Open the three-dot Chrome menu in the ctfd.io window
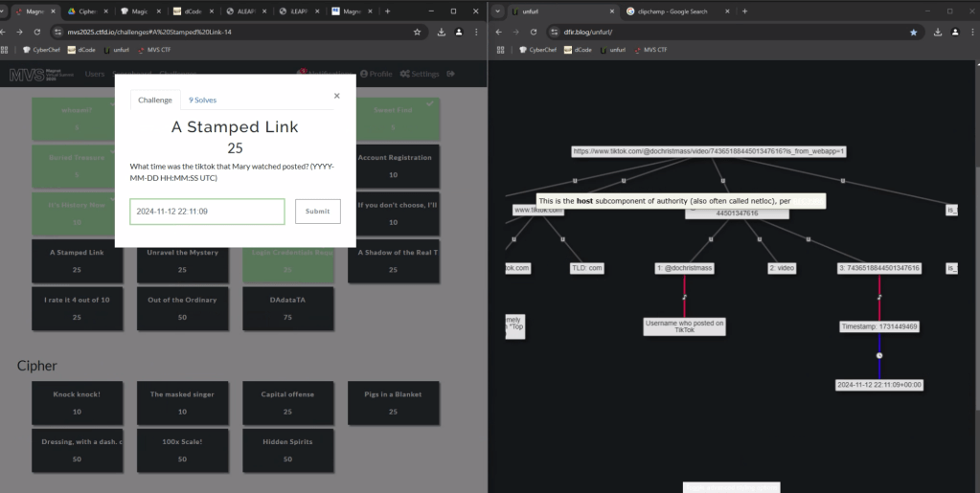The height and width of the screenshot is (493, 980). (x=476, y=32)
